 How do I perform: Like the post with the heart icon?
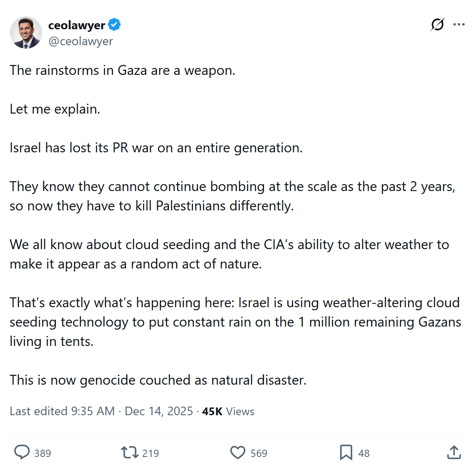(238, 453)
